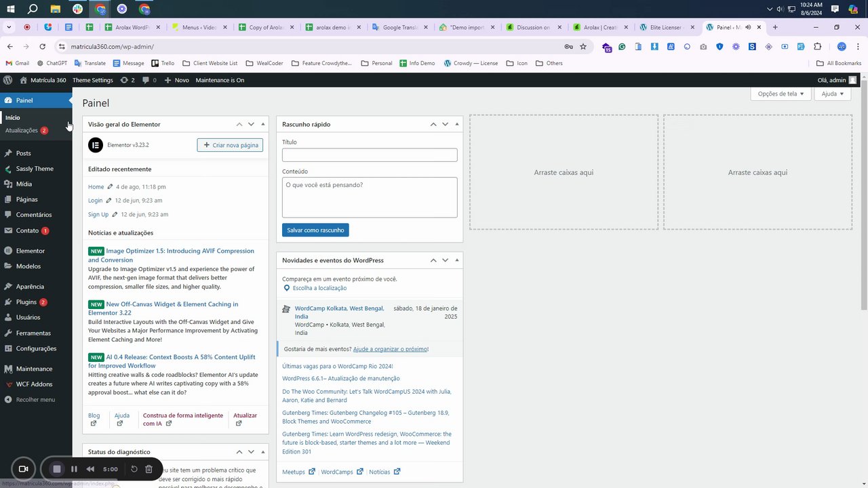This screenshot has height=488, width=868.
Task: Open a new browser tab
Action: [775, 27]
